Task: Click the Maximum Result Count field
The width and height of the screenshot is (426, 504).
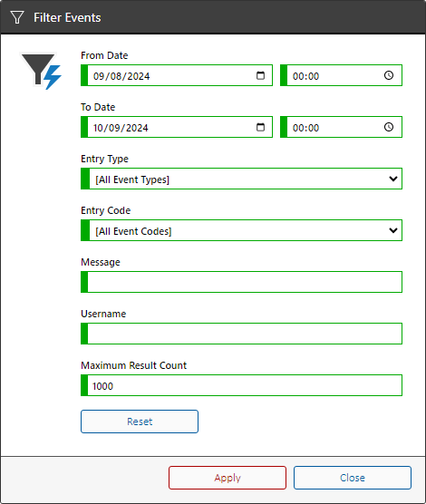Action: (241, 385)
